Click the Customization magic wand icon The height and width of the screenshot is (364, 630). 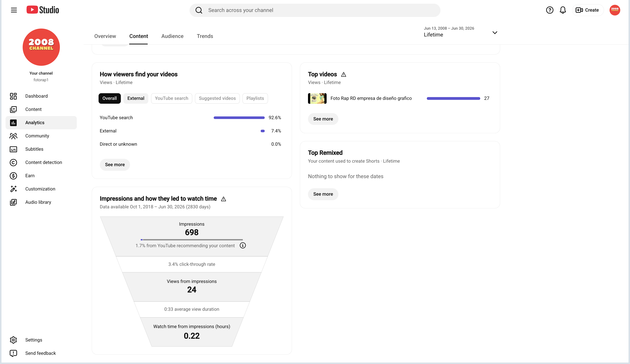pos(13,189)
